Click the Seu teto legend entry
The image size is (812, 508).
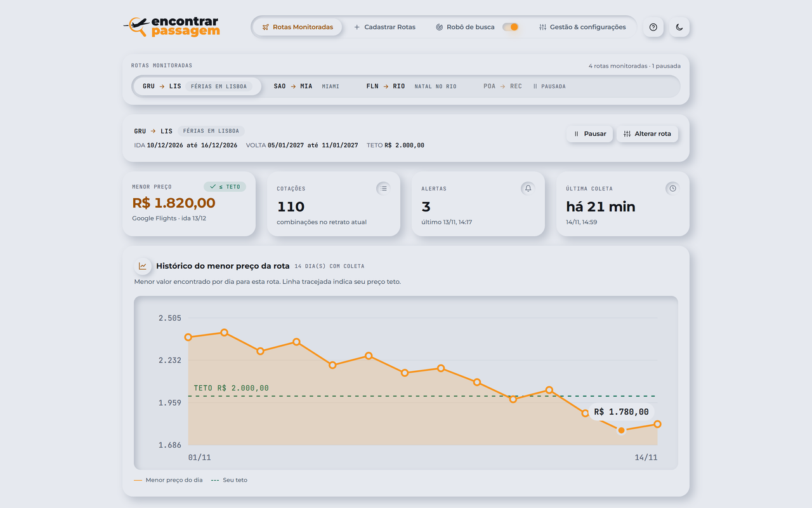[x=229, y=480]
